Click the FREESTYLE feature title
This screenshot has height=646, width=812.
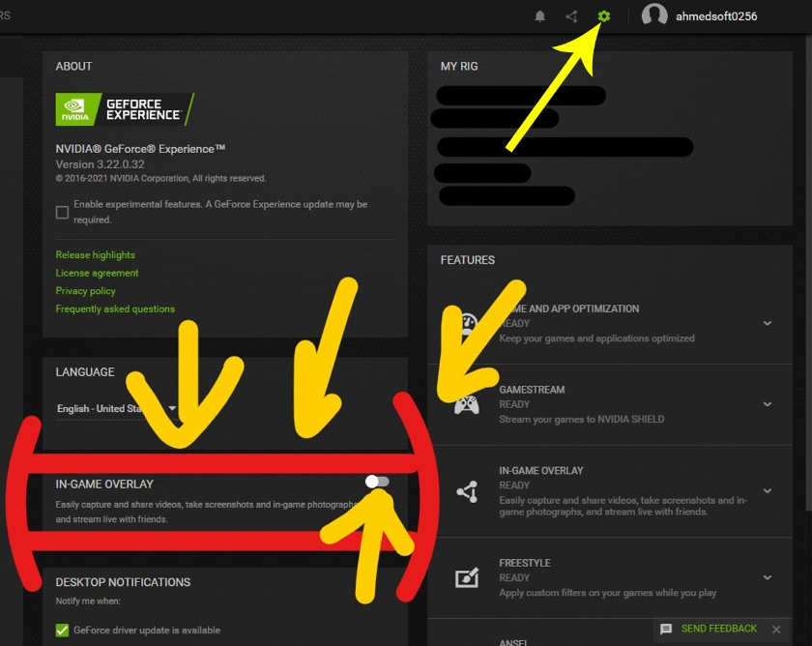click(525, 563)
